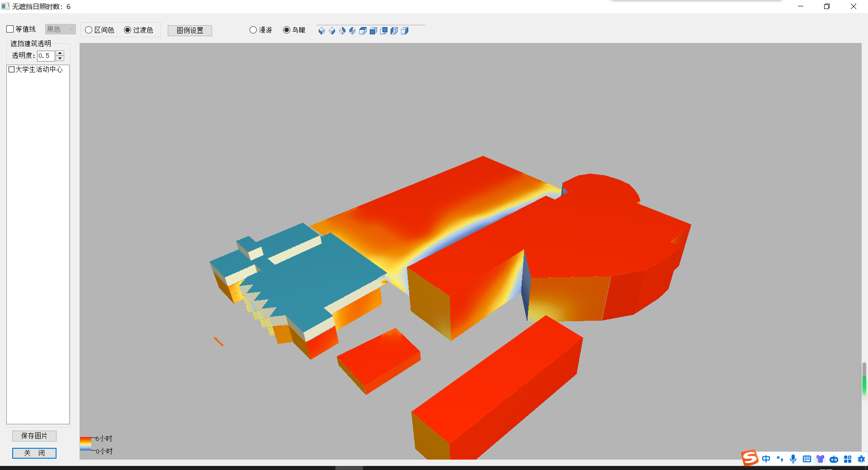Screen dimensions: 868x470
Task: Click the Sogou microphone voice input icon
Action: (793, 459)
